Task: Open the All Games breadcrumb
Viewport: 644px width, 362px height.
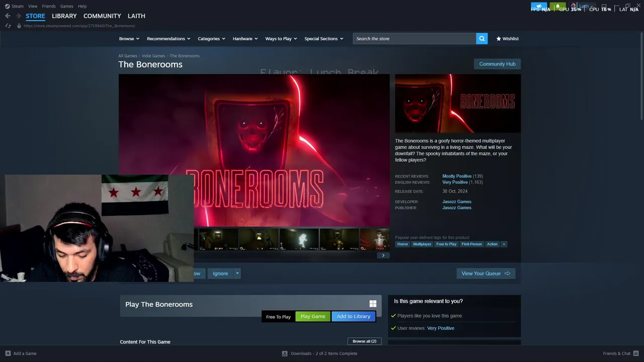Action: coord(128,56)
